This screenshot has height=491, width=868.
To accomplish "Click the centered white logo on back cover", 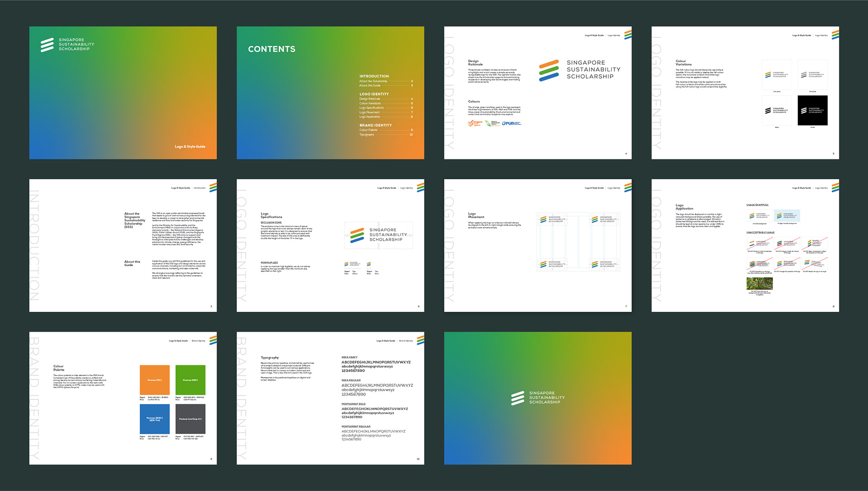I will coord(538,398).
